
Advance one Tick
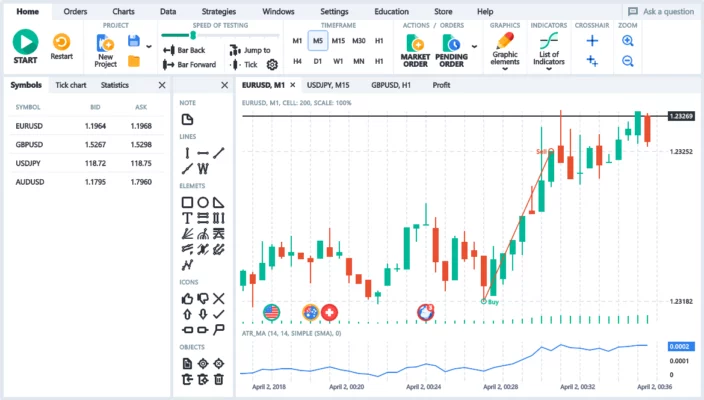pyautogui.click(x=244, y=65)
